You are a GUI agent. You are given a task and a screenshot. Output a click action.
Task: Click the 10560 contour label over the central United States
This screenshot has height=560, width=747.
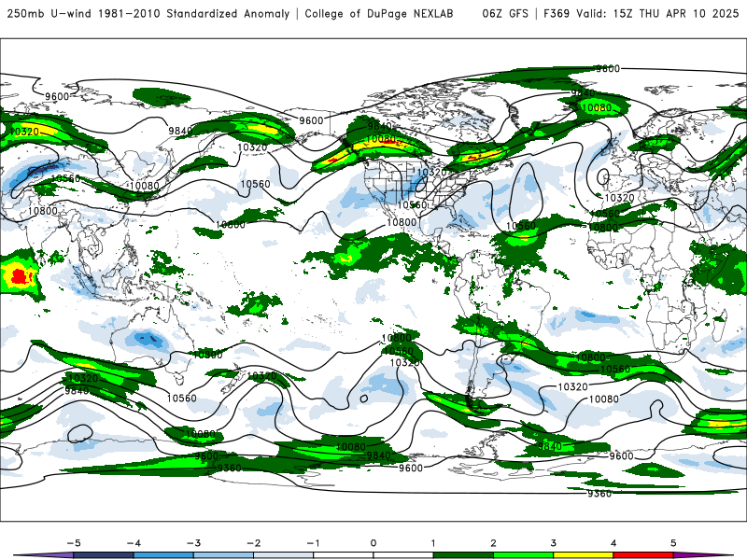(412, 204)
